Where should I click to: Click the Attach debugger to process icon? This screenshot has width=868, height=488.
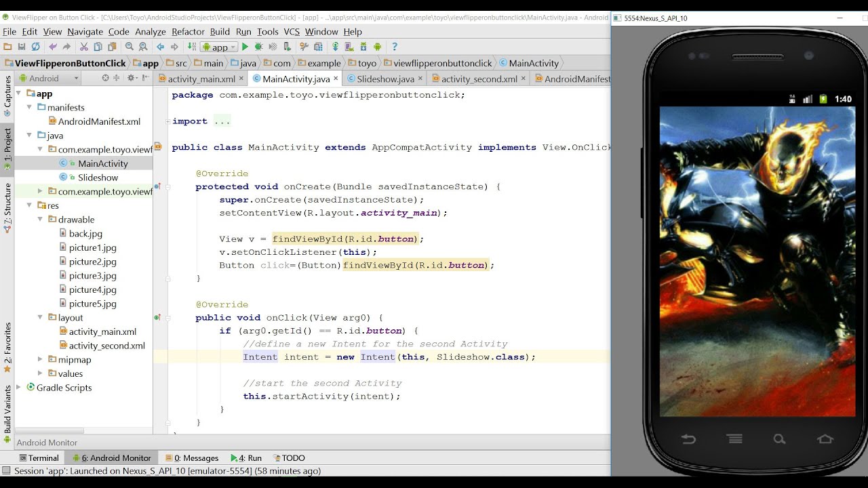286,47
